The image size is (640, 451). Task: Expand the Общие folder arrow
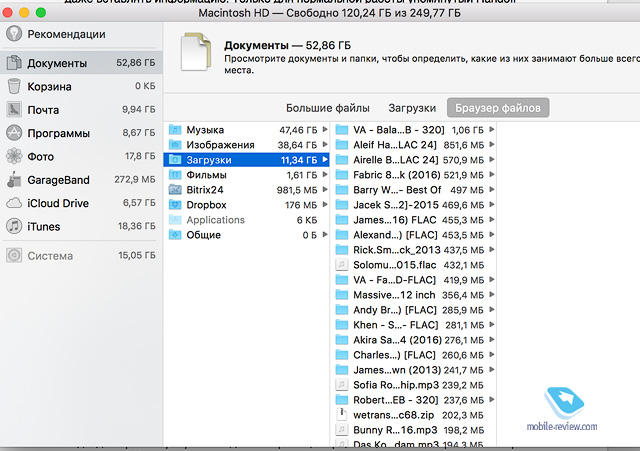(325, 234)
